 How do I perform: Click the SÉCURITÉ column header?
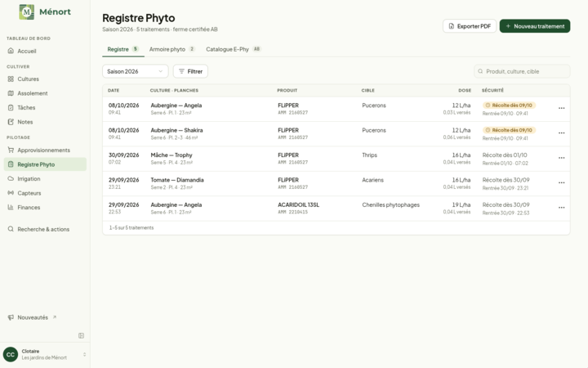click(492, 91)
